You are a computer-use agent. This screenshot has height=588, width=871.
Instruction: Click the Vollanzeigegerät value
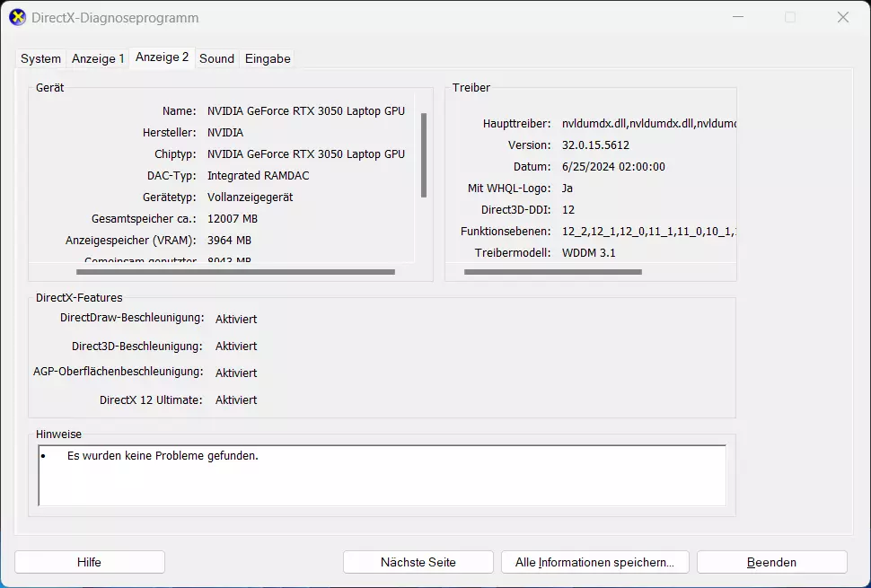250,197
